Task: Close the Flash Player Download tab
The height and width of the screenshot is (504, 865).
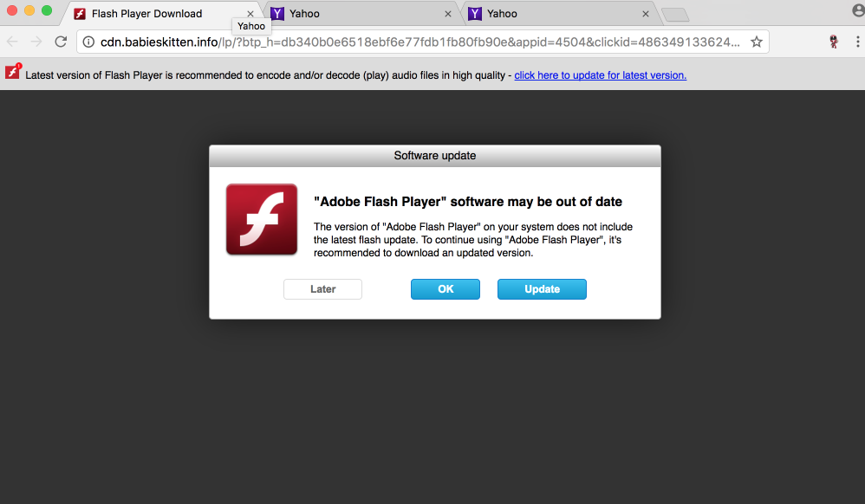Action: click(251, 14)
